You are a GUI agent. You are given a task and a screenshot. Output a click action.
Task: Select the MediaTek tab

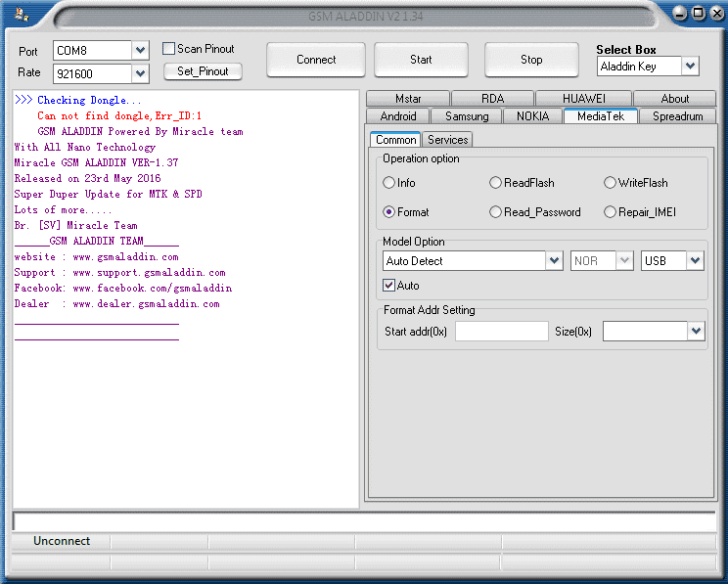click(x=601, y=115)
